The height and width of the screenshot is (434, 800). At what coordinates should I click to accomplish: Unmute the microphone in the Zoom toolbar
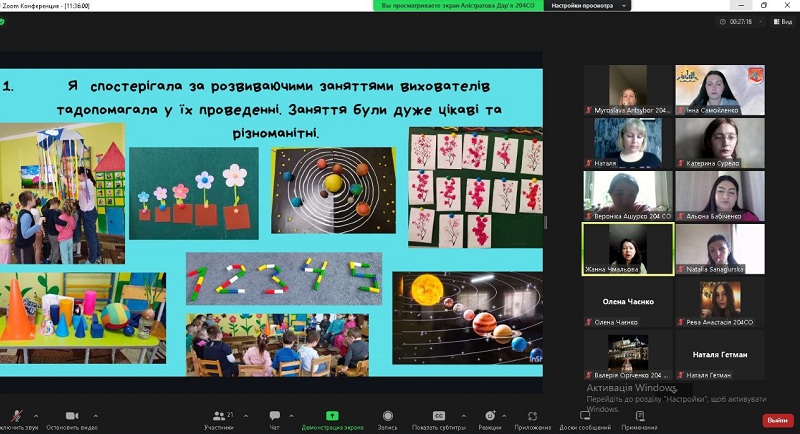click(x=17, y=416)
